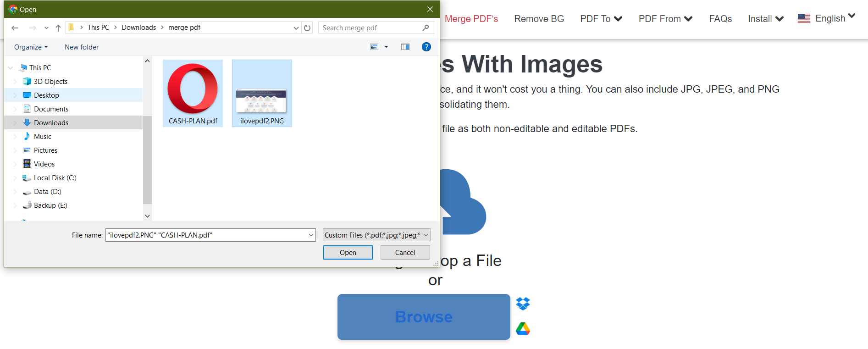Open the File name history dropdown
Viewport: 868px width, 349px height.
(311, 235)
